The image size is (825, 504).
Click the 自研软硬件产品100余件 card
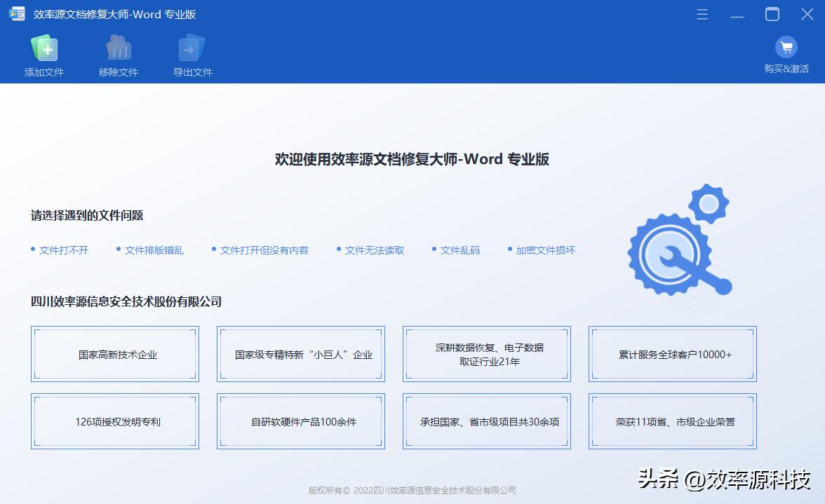coord(300,421)
